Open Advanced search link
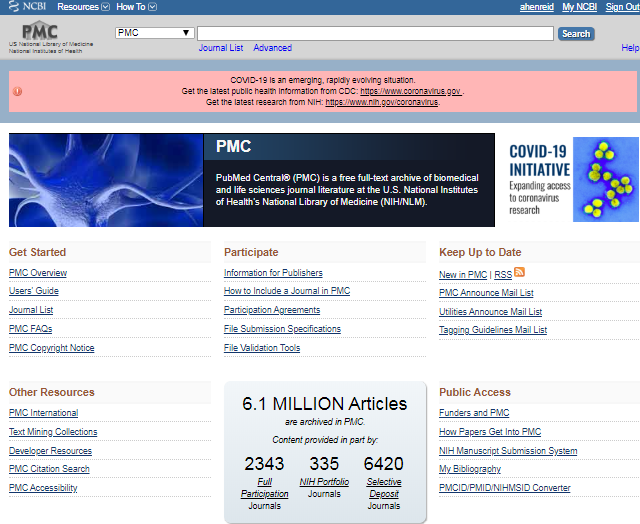 point(272,48)
